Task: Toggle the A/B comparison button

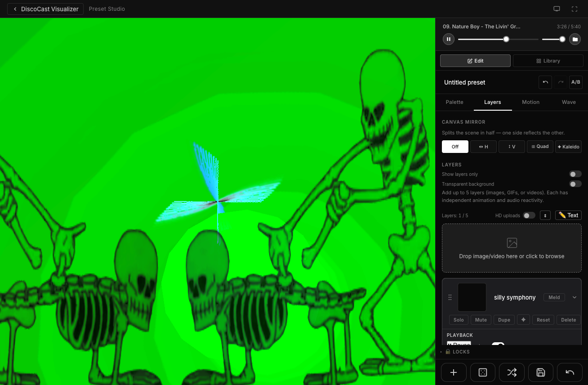Action: (x=576, y=82)
